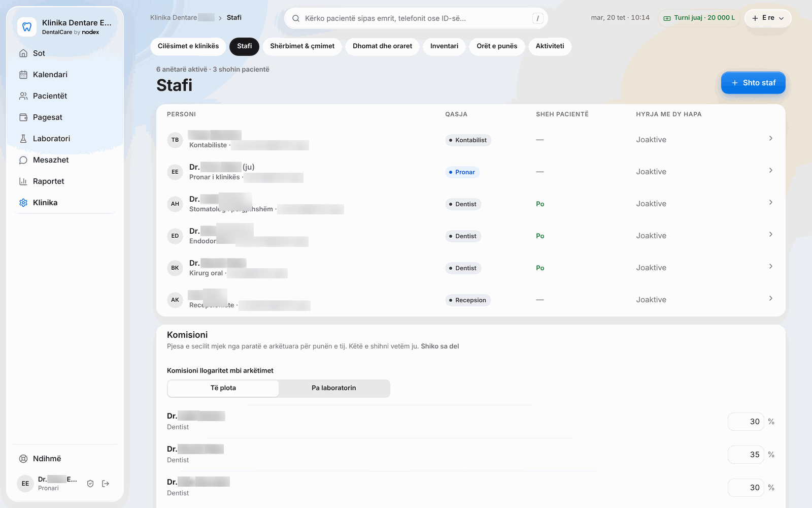Click the AK avatar in staff list
This screenshot has width=812, height=508.
(x=175, y=300)
